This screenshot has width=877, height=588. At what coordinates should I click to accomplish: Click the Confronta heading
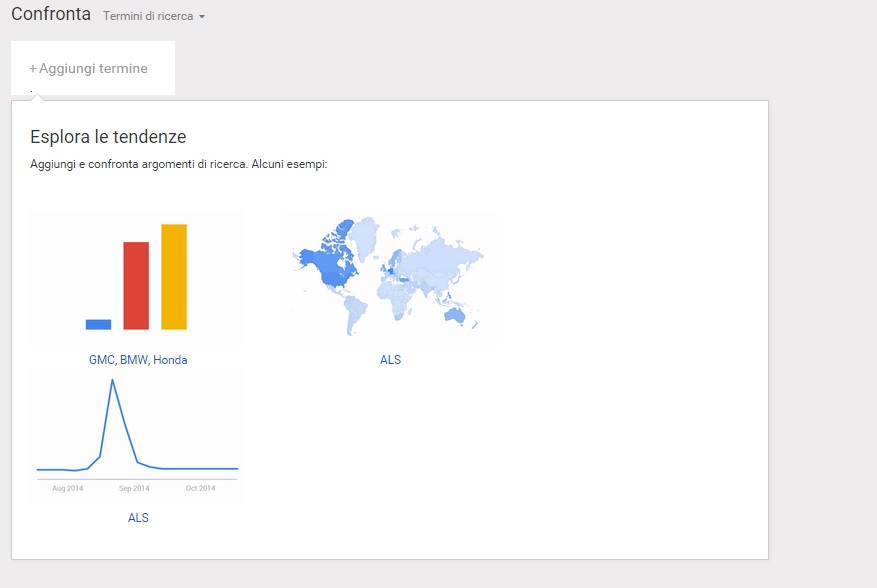point(51,15)
